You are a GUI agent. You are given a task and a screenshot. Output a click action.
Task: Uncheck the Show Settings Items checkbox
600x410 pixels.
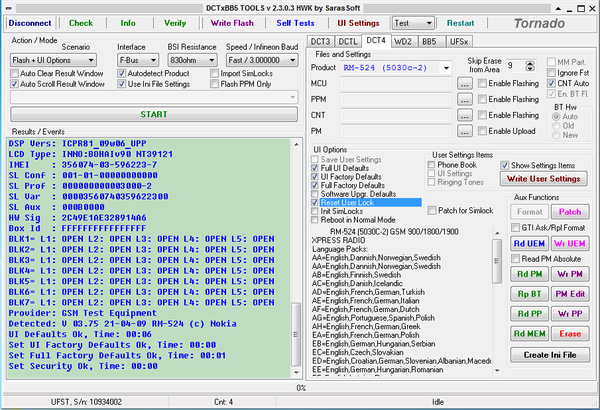point(506,165)
